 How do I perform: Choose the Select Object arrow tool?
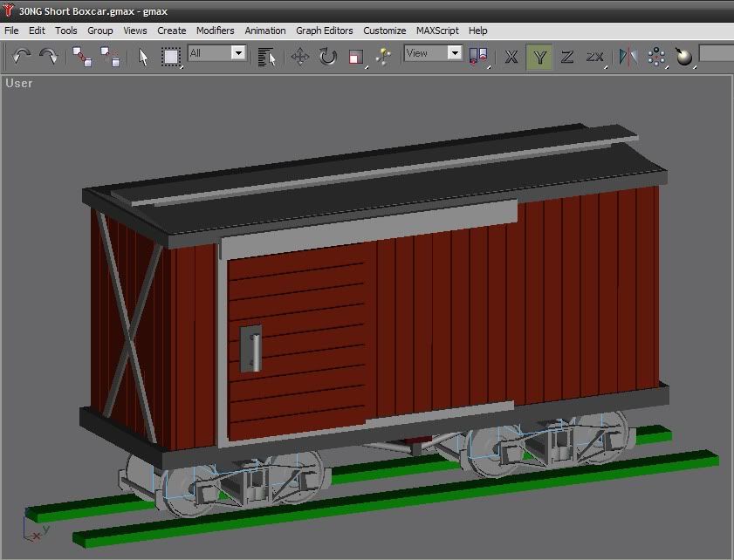[143, 57]
